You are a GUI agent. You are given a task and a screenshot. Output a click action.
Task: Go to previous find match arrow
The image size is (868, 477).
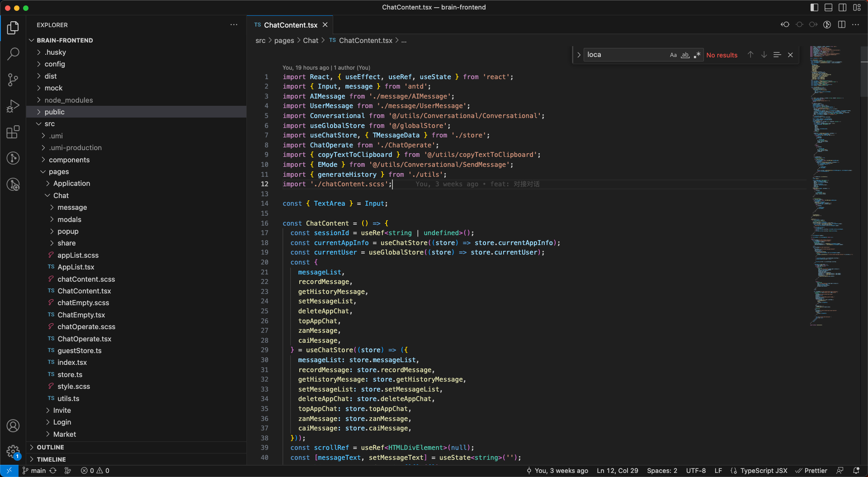[x=750, y=55]
